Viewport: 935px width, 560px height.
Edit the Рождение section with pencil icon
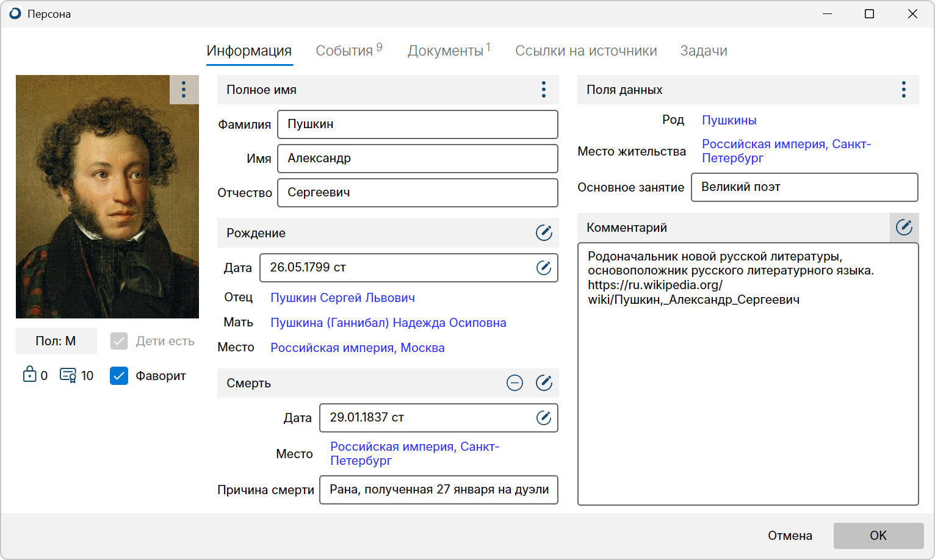click(x=544, y=233)
